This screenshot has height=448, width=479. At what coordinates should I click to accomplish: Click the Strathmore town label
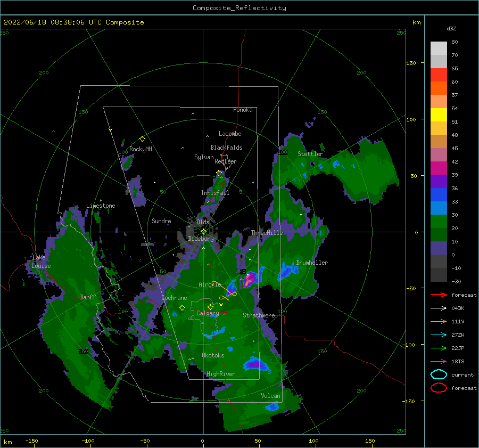click(x=259, y=315)
